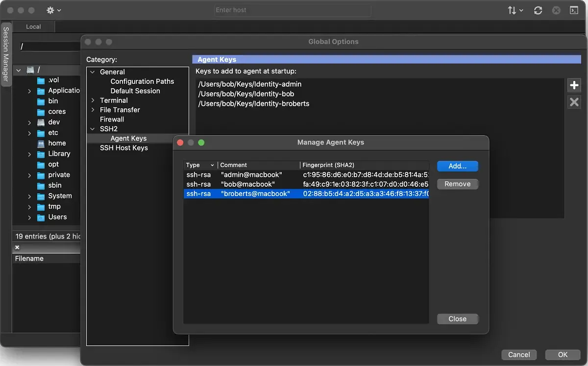
Task: Expand the etc folder node
Action: [x=29, y=133]
